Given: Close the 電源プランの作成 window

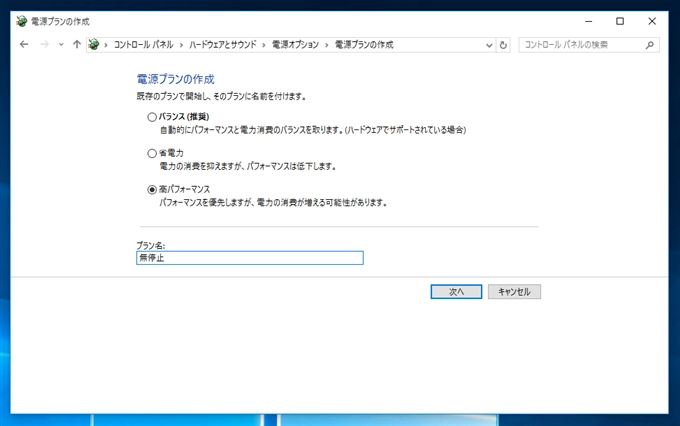Looking at the screenshot, I should 652,21.
